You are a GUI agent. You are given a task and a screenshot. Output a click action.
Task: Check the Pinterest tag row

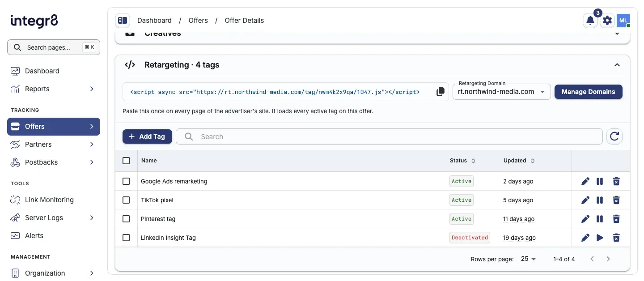(x=126, y=219)
